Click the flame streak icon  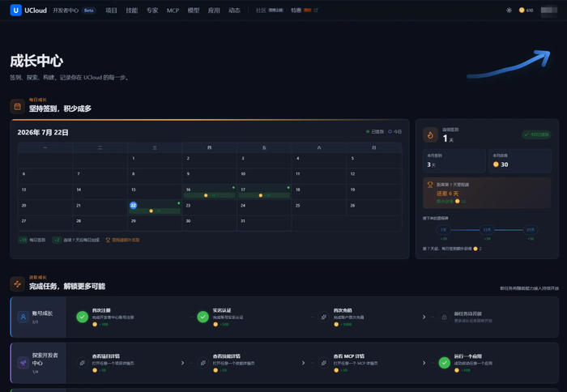click(430, 135)
